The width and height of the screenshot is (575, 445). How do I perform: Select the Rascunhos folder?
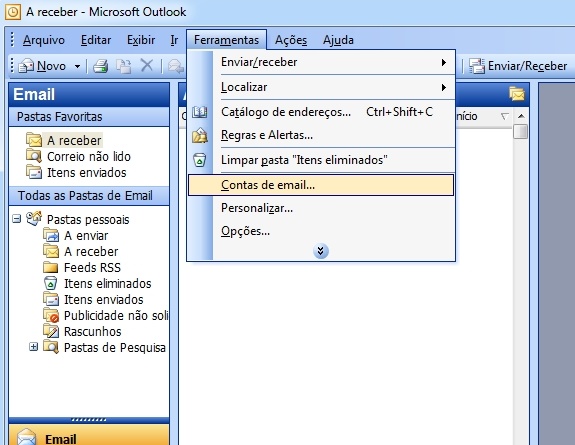coord(92,331)
